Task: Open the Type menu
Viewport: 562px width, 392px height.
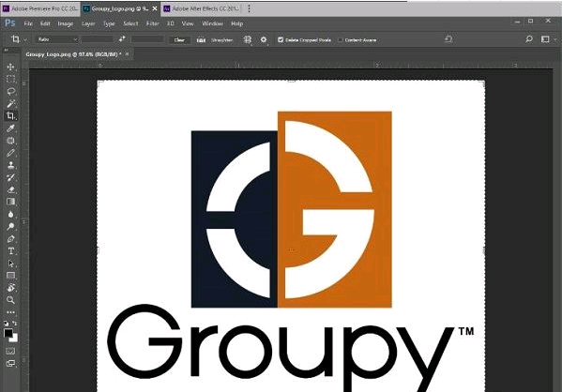Action: [x=109, y=23]
